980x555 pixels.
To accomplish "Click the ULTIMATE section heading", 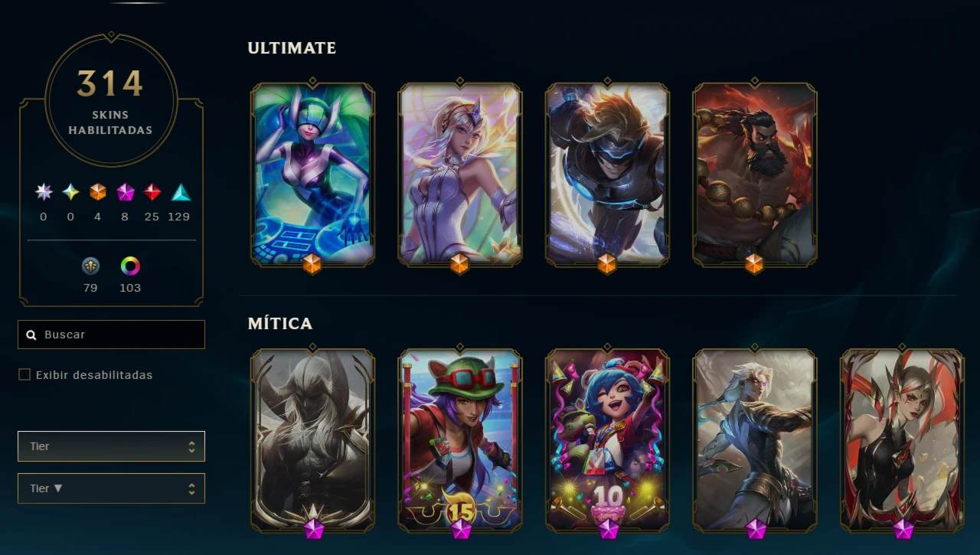I will (292, 47).
